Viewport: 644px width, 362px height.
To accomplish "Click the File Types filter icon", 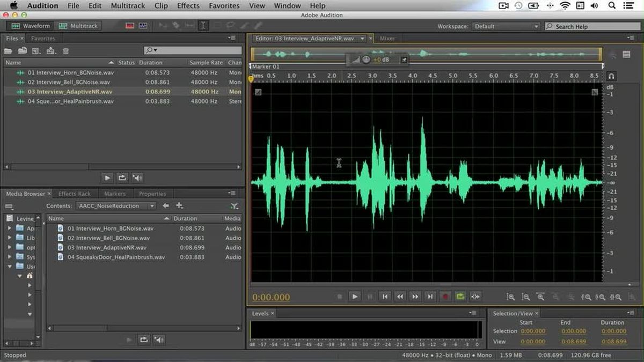I will click(234, 206).
